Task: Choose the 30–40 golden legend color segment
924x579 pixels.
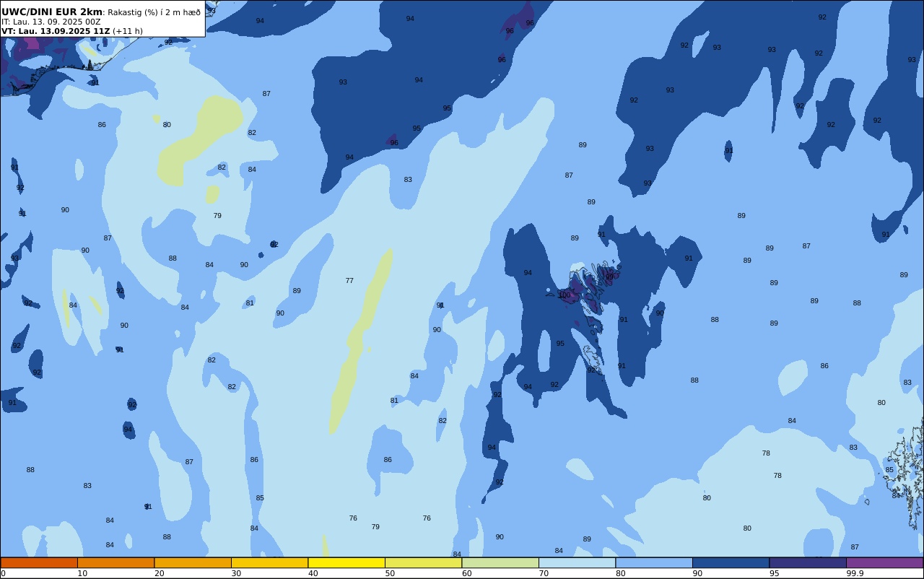Action: [x=269, y=562]
